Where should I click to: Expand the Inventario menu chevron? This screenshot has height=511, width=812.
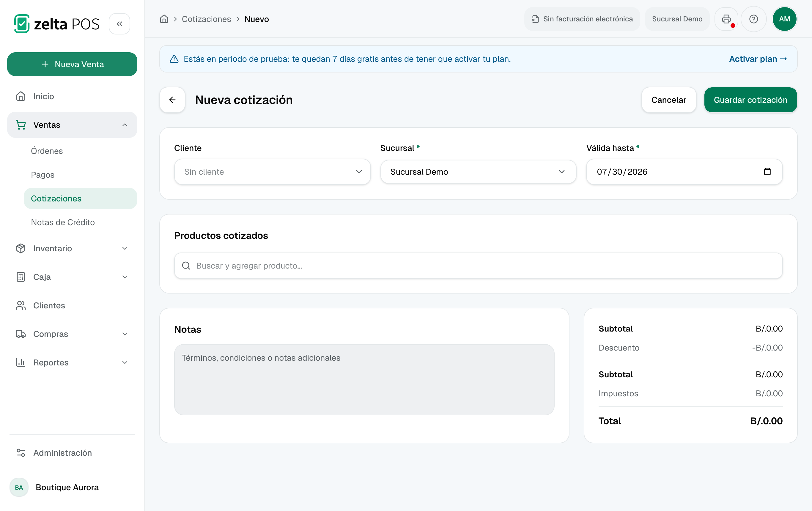point(125,248)
